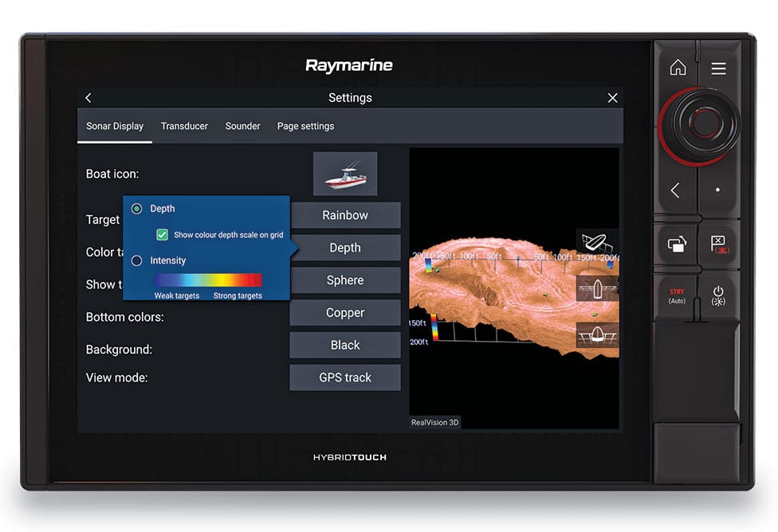This screenshot has width=778, height=532.
Task: Select the Intensity radio option
Action: (137, 260)
